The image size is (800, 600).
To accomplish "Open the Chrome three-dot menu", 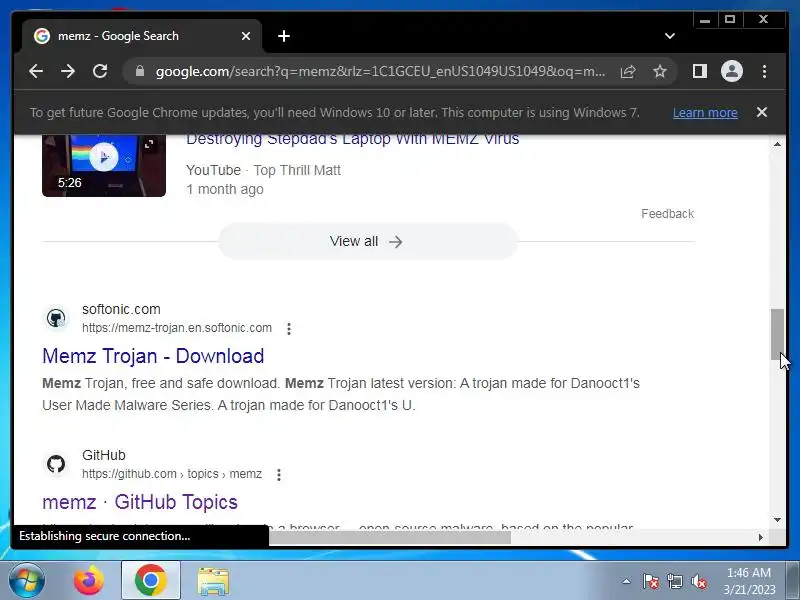I will [764, 71].
